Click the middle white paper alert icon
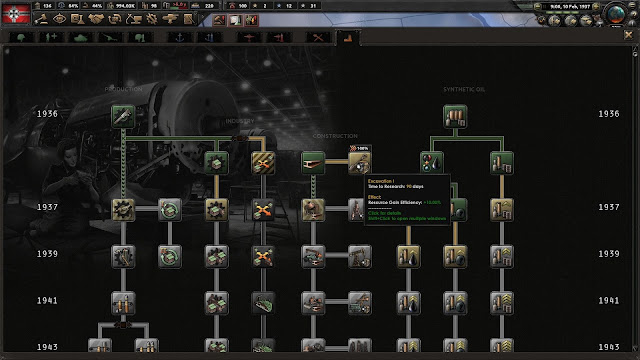 (x=235, y=20)
